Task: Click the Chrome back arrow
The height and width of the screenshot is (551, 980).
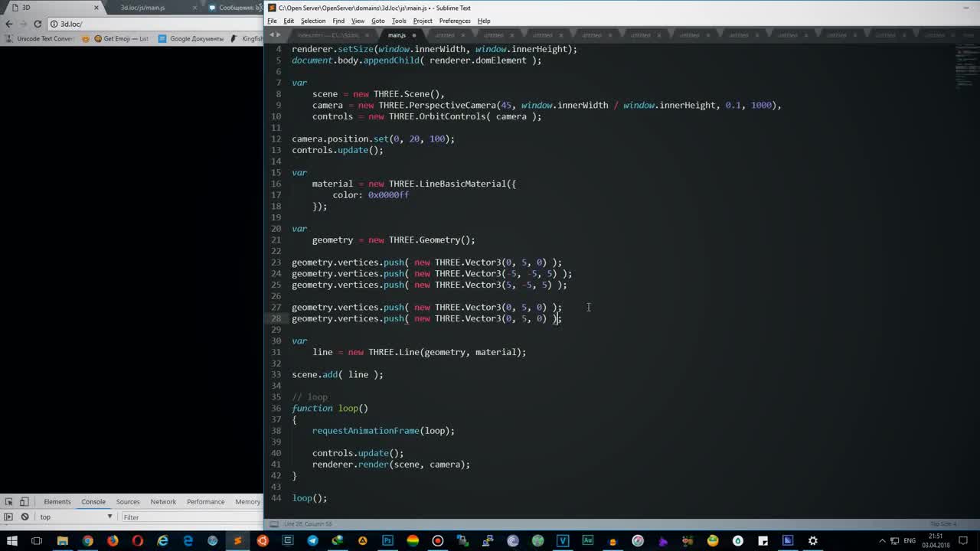Action: point(8,24)
